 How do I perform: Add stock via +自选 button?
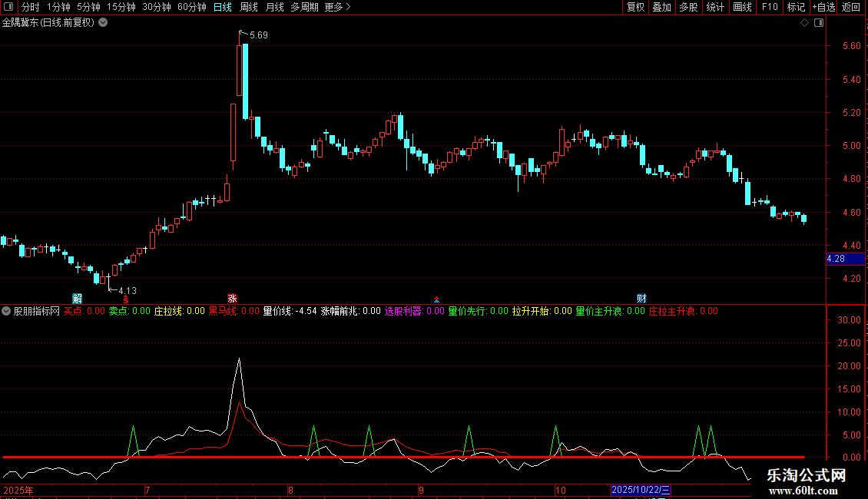[823, 7]
